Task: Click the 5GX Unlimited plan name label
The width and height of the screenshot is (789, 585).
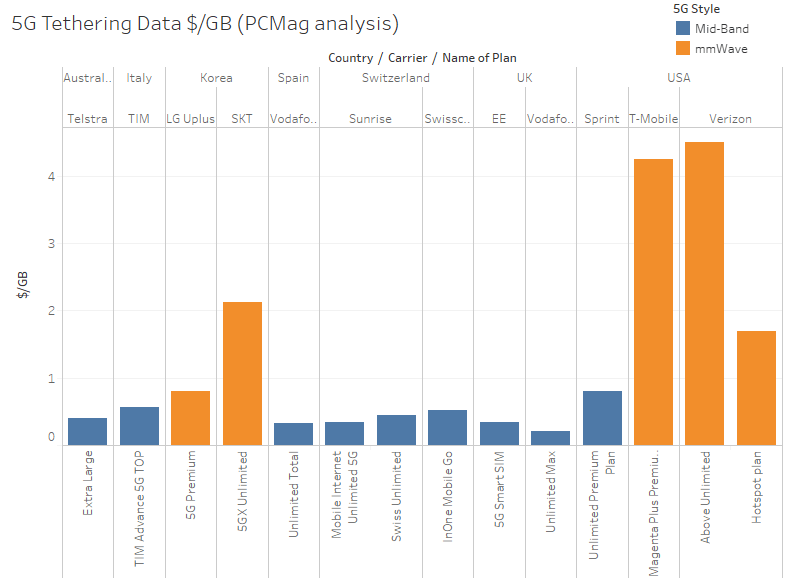Action: pos(243,491)
